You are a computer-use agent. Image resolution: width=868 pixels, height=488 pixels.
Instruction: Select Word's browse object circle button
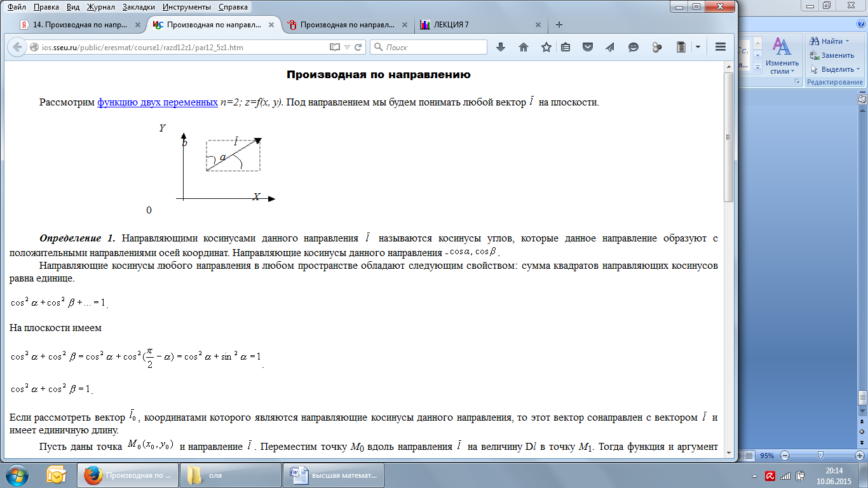click(x=862, y=431)
